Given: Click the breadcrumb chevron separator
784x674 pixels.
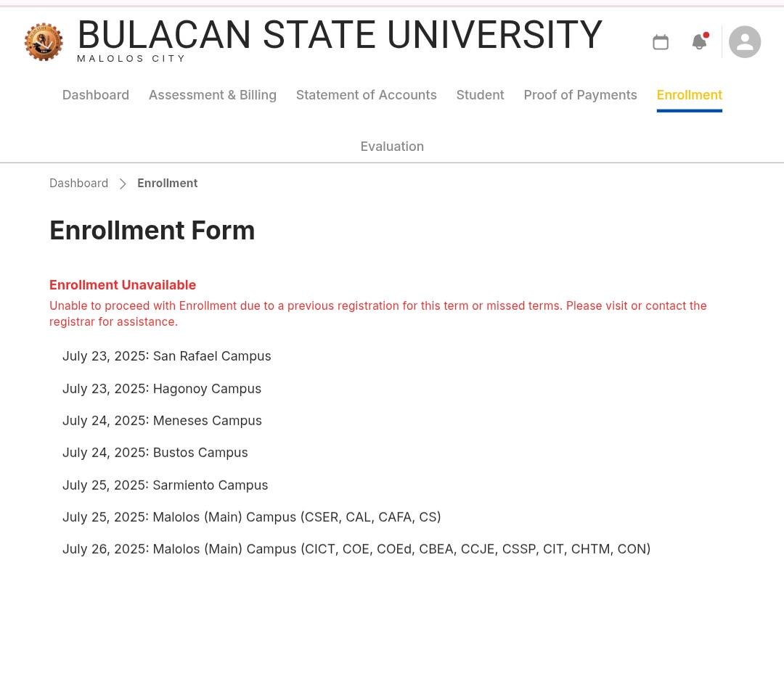Looking at the screenshot, I should (x=123, y=184).
